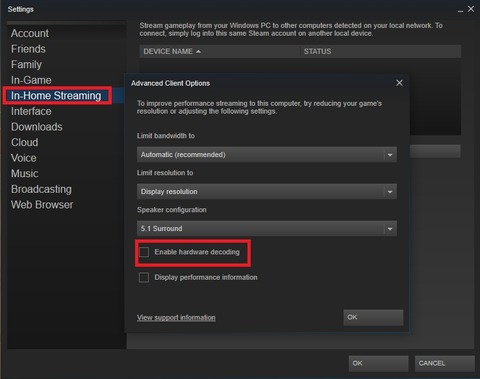Click CANCEL in the Settings window
The width and height of the screenshot is (480, 379).
click(x=445, y=363)
